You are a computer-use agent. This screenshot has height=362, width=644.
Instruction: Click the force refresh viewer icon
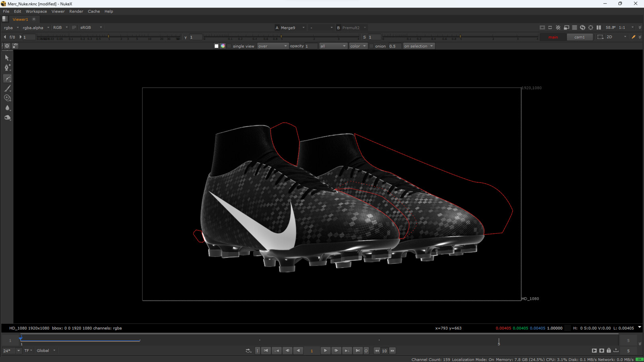[x=582, y=27]
